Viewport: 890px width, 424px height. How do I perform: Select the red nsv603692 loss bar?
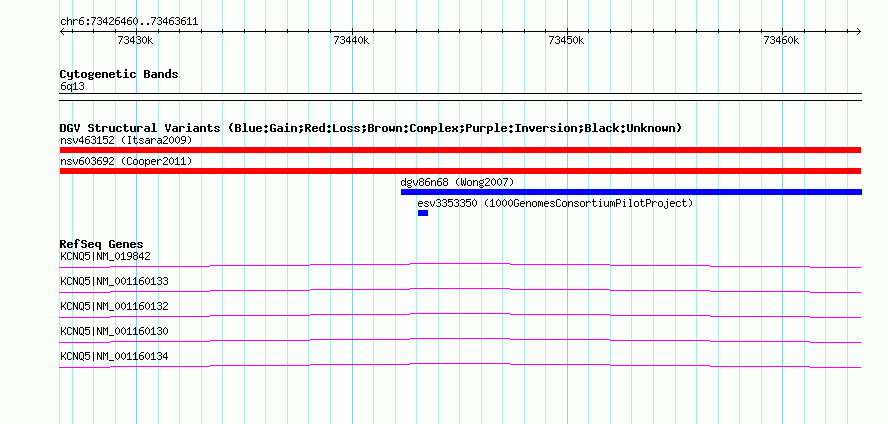click(460, 171)
